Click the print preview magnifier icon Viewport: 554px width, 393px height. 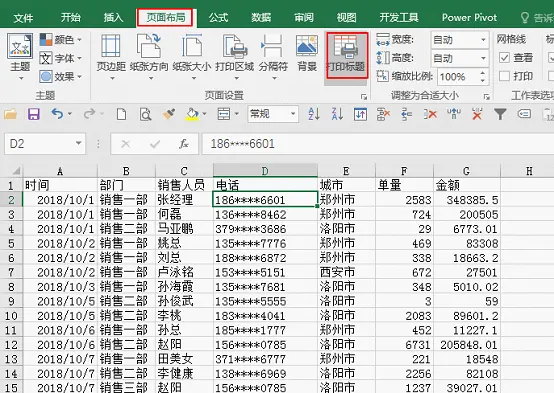pos(145,114)
